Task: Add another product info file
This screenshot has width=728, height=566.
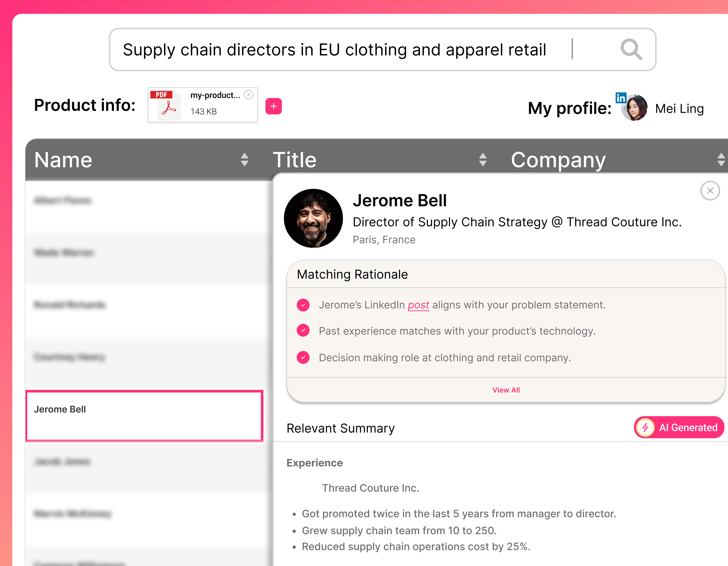Action: point(273,106)
